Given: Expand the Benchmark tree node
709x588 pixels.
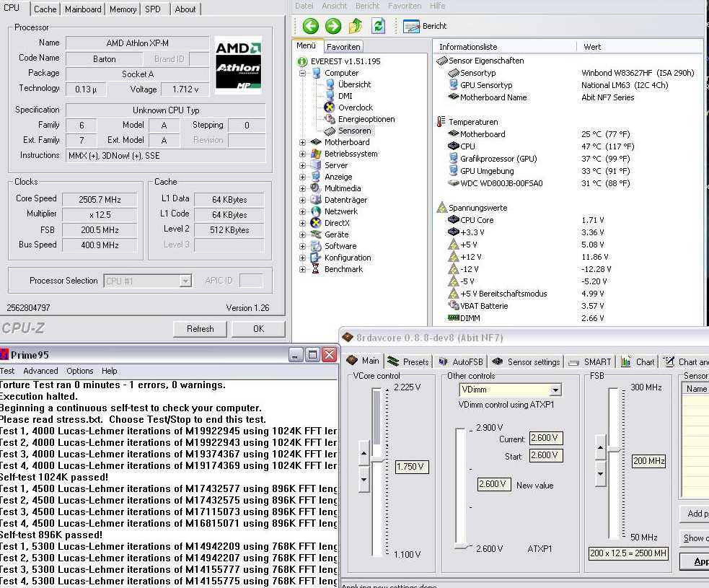Looking at the screenshot, I should coord(302,269).
